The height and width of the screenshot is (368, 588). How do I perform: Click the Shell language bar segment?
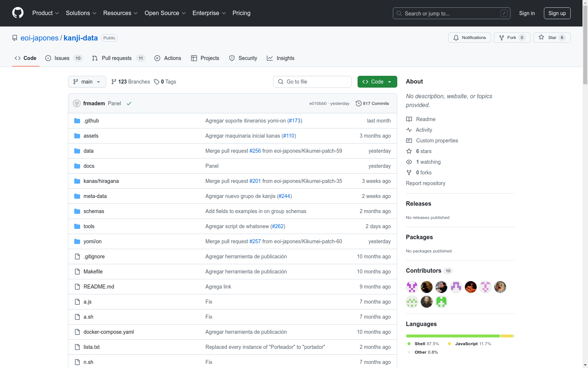453,336
